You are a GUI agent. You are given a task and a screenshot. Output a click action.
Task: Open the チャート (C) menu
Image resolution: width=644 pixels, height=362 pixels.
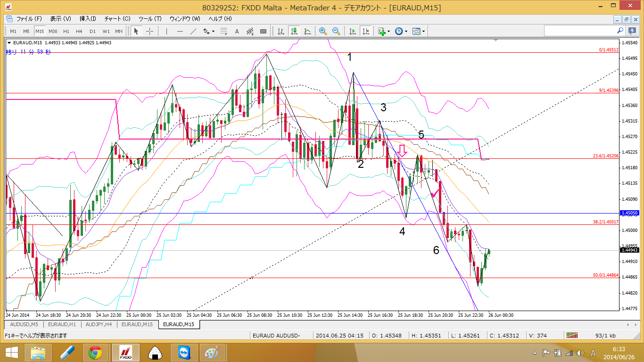pos(117,19)
